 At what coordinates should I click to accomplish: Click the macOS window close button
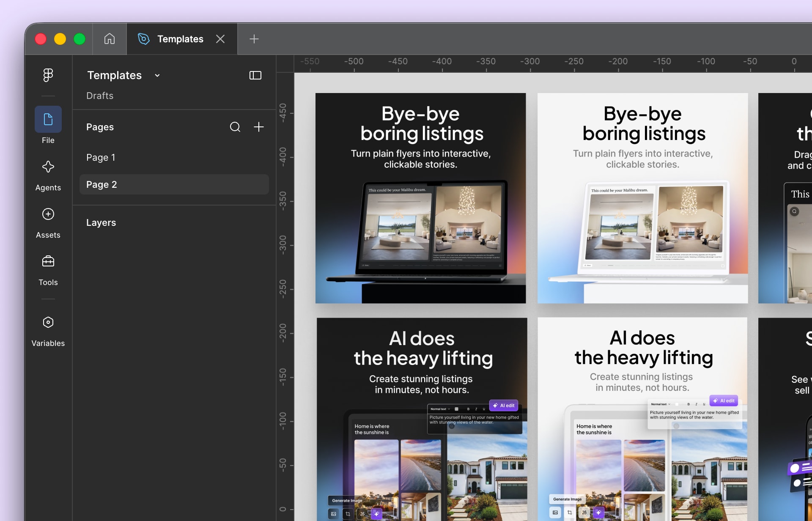41,39
